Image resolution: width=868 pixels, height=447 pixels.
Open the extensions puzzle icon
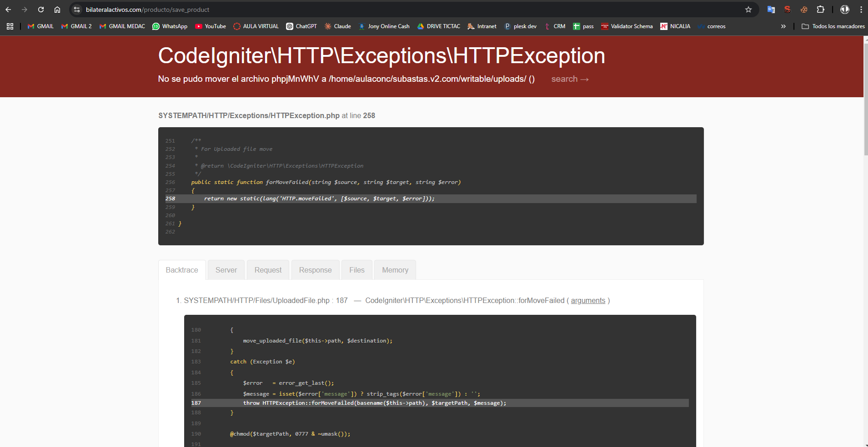(x=821, y=10)
